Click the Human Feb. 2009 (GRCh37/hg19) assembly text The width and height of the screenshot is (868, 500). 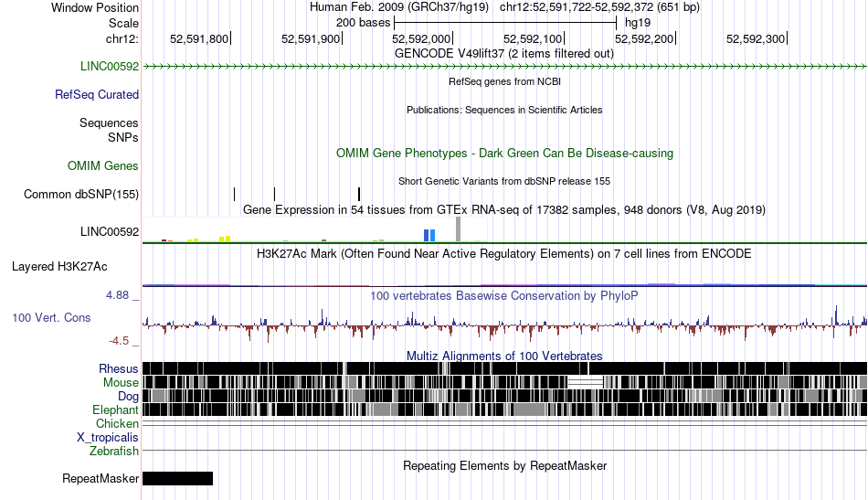pos(399,7)
